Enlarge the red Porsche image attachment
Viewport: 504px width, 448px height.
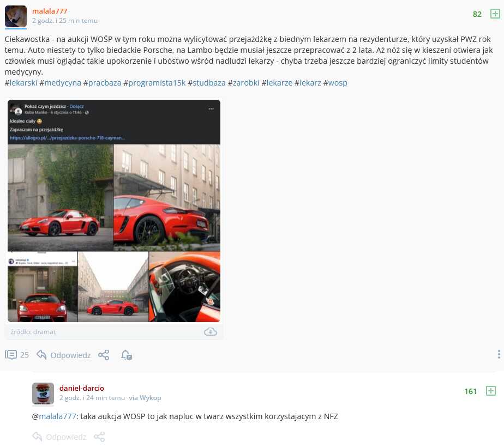pos(114,211)
